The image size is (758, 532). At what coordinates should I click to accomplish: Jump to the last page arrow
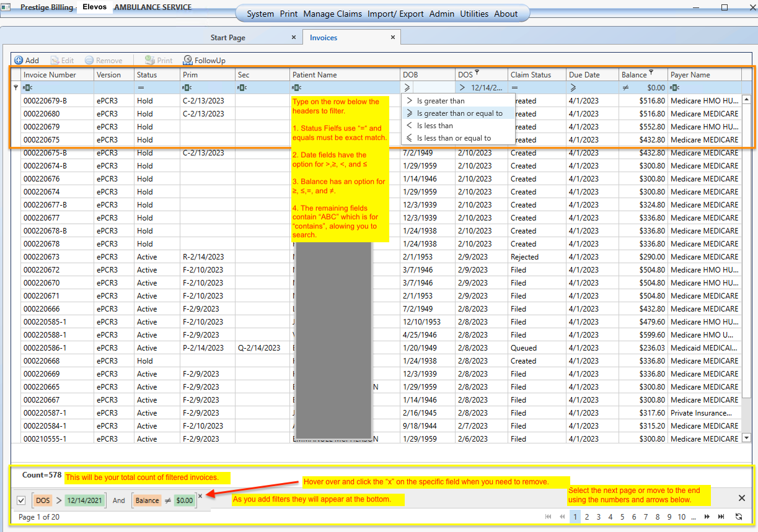721,517
